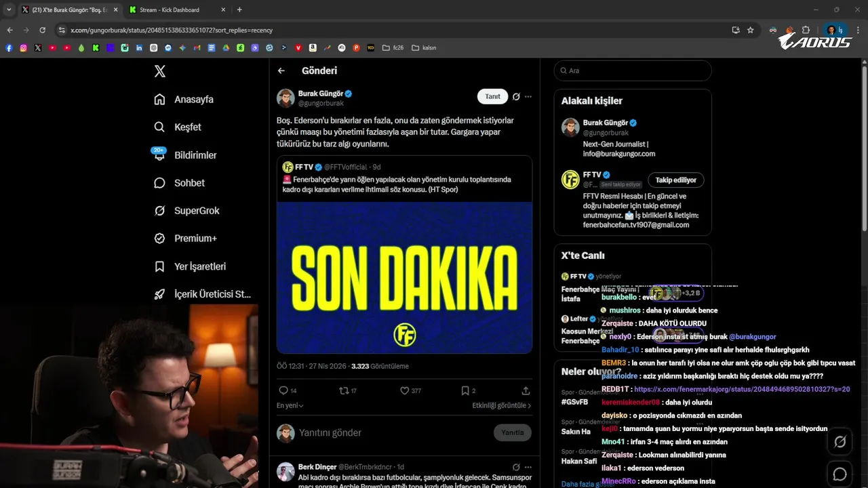
Task: Open the floating messages button
Action: click(840, 474)
